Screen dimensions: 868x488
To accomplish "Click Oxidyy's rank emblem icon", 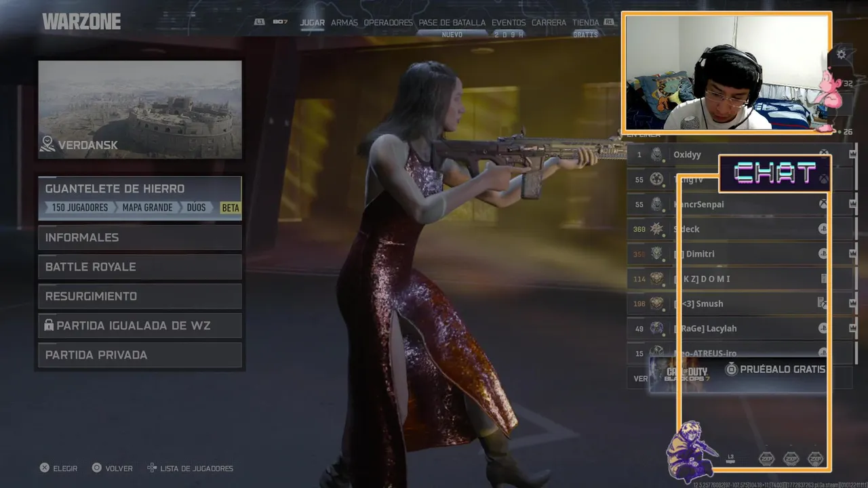I will (x=656, y=155).
